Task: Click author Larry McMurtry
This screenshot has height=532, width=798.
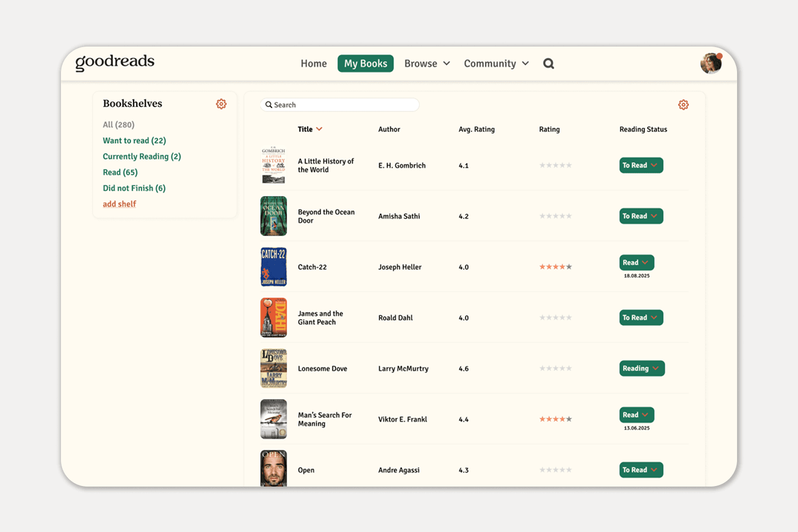Action: coord(403,369)
